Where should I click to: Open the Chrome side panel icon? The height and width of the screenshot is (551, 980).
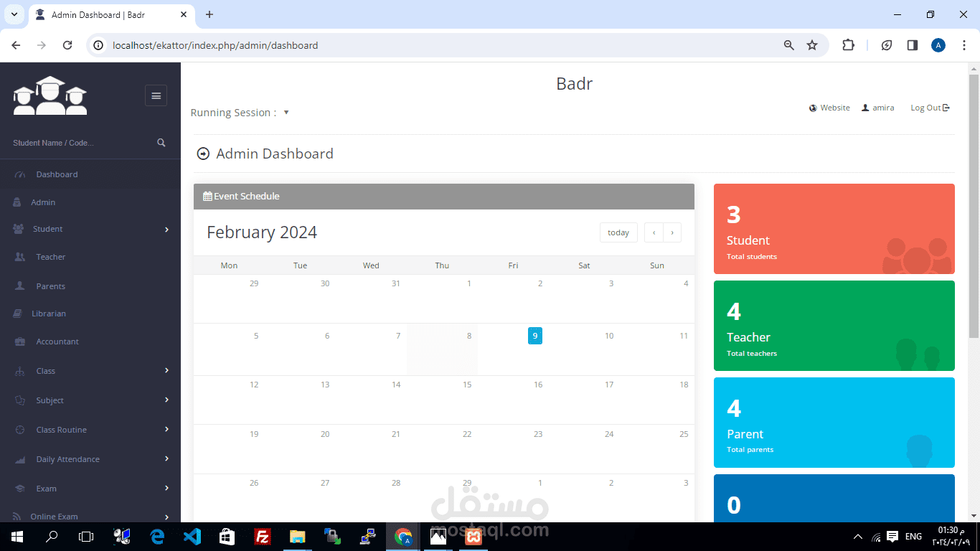click(913, 45)
